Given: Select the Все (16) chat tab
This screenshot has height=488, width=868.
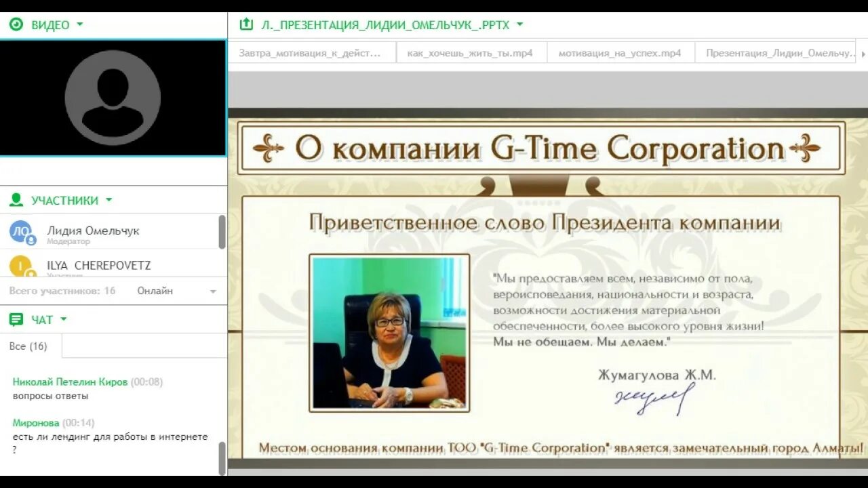Looking at the screenshot, I should 28,346.
